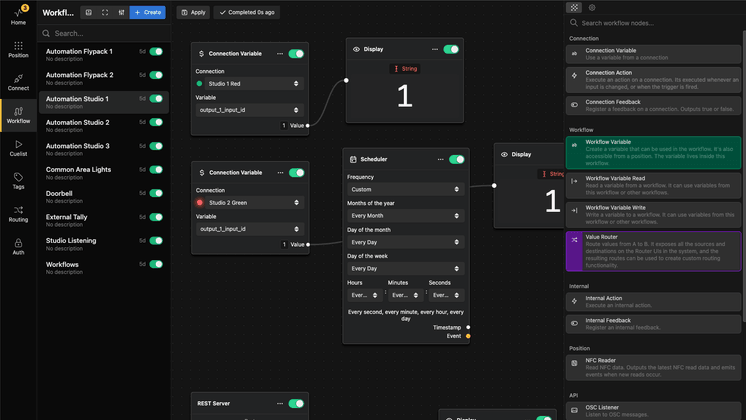Add a Workflow Variable Write node
746x420 pixels.
tap(653, 215)
